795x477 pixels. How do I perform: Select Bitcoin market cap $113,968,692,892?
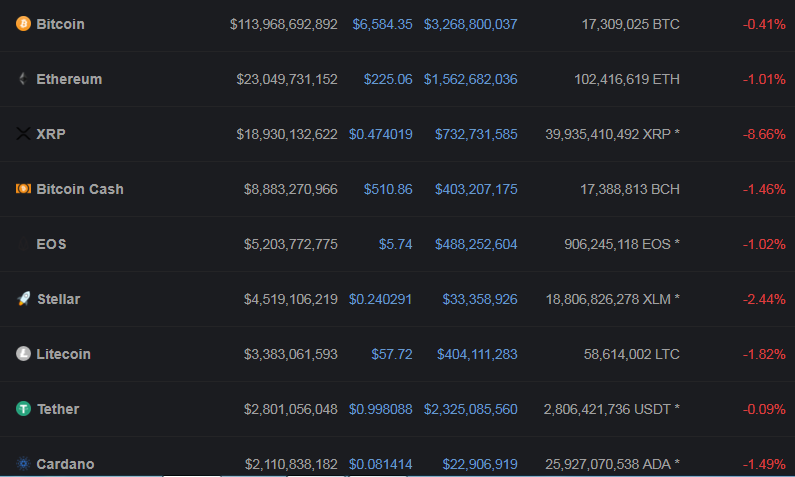point(283,24)
